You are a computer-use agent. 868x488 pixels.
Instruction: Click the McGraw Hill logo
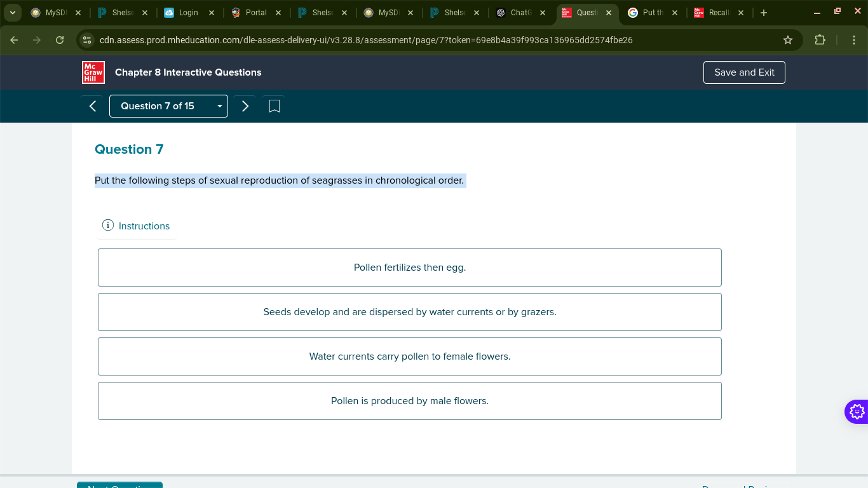coord(93,72)
